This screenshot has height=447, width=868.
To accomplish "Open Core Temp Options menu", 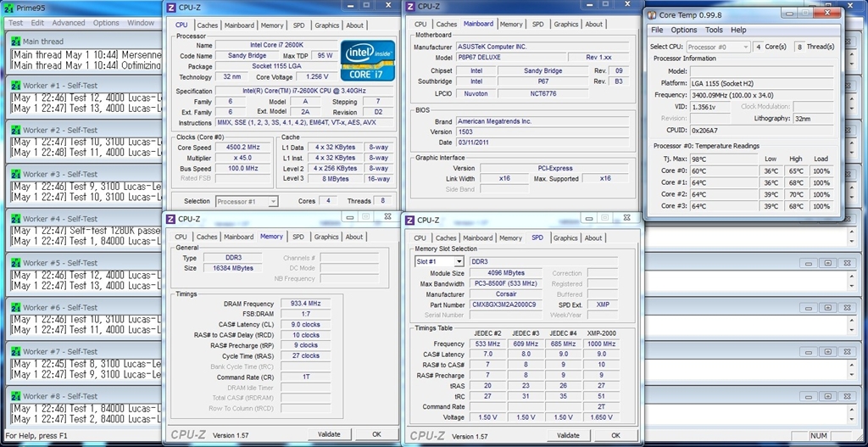I will point(684,30).
